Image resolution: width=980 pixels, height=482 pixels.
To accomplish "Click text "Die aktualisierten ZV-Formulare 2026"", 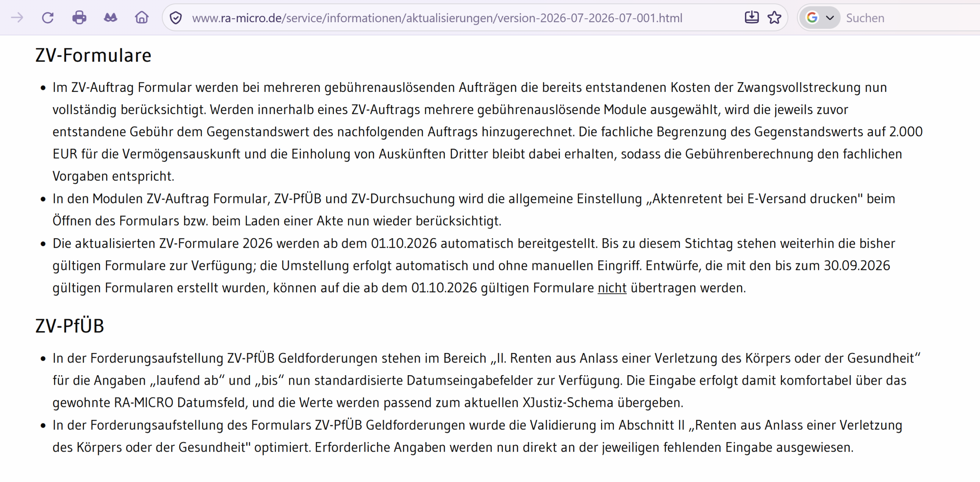I will coord(163,243).
